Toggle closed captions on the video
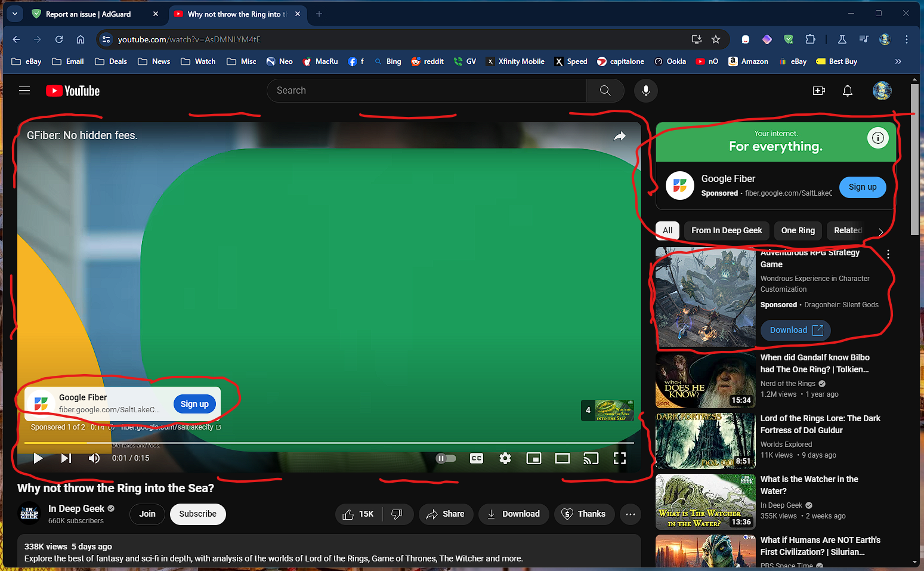This screenshot has height=571, width=924. tap(477, 458)
